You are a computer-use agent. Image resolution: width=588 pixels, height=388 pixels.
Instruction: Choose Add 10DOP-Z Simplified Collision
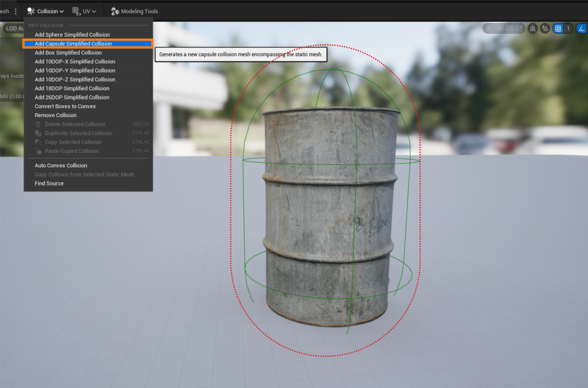point(88,79)
